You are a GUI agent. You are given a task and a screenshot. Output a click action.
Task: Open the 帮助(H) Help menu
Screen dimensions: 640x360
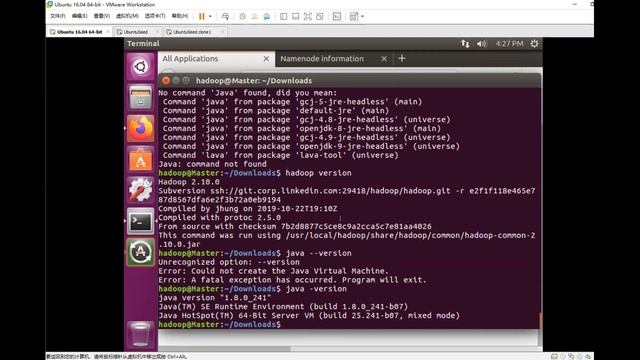point(180,16)
